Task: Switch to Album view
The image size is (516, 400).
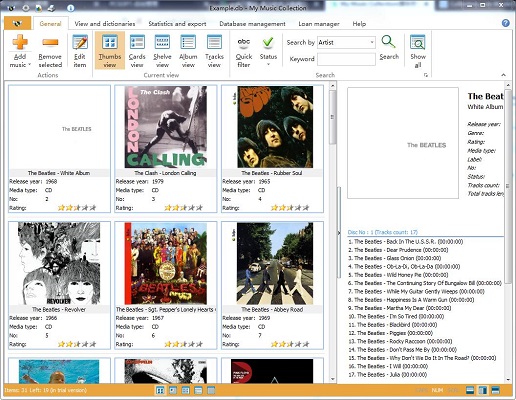Action: [x=188, y=51]
